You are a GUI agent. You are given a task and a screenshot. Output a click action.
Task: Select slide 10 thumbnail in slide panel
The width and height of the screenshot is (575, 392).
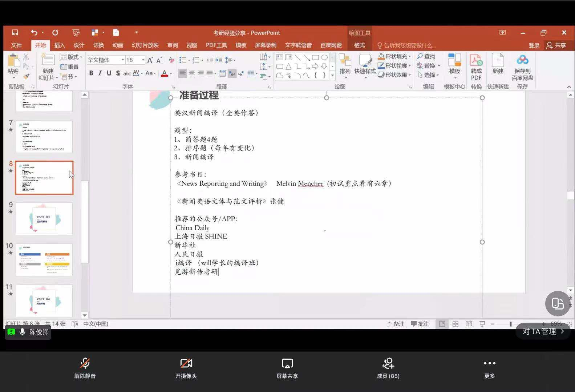coord(44,259)
